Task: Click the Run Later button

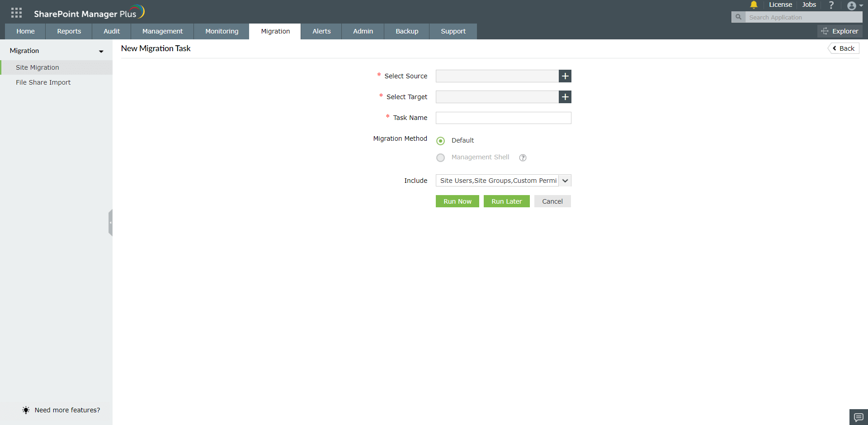Action: point(507,201)
